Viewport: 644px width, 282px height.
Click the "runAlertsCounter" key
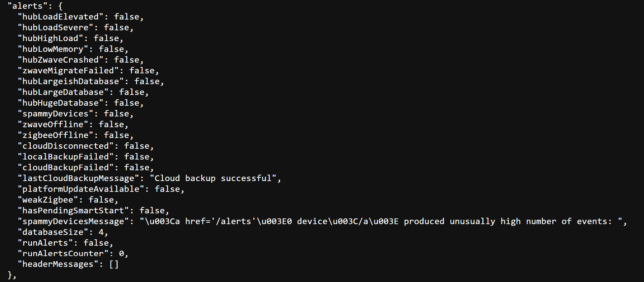coord(63,254)
